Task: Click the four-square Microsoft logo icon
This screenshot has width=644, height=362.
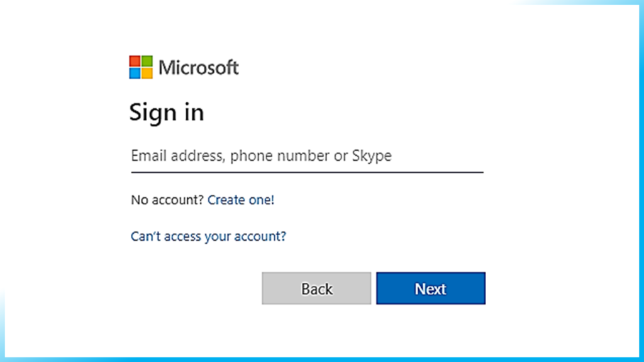Action: 141,67
